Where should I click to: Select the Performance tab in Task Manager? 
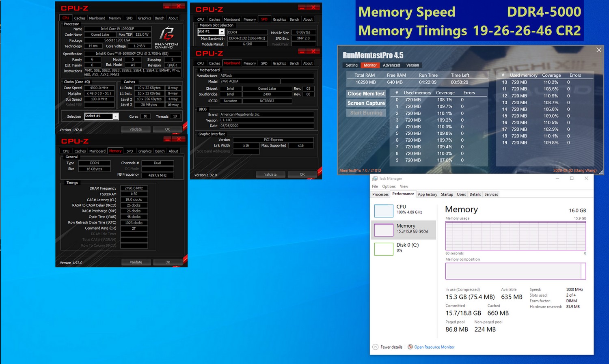[403, 194]
